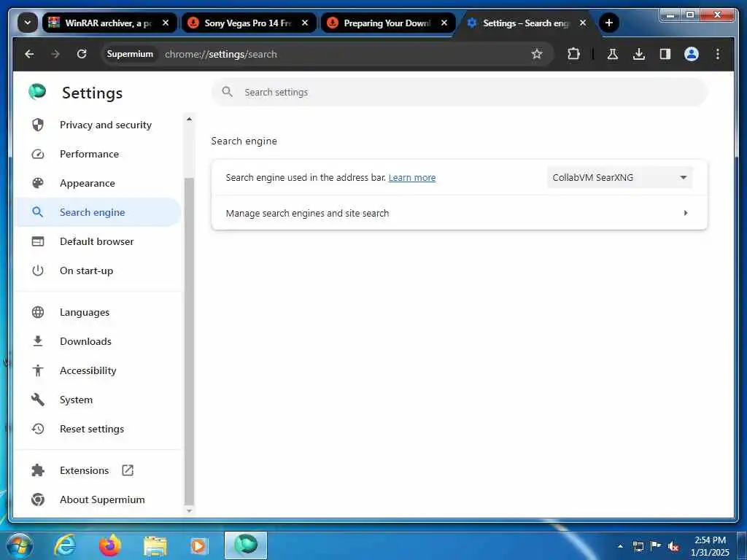Open Privacy and security settings
Screen dimensions: 747x560
98,125
